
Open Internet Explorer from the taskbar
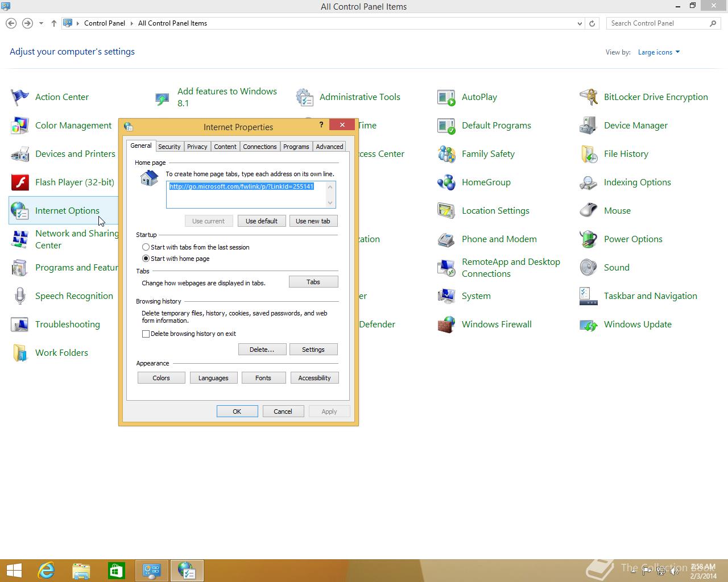point(46,571)
